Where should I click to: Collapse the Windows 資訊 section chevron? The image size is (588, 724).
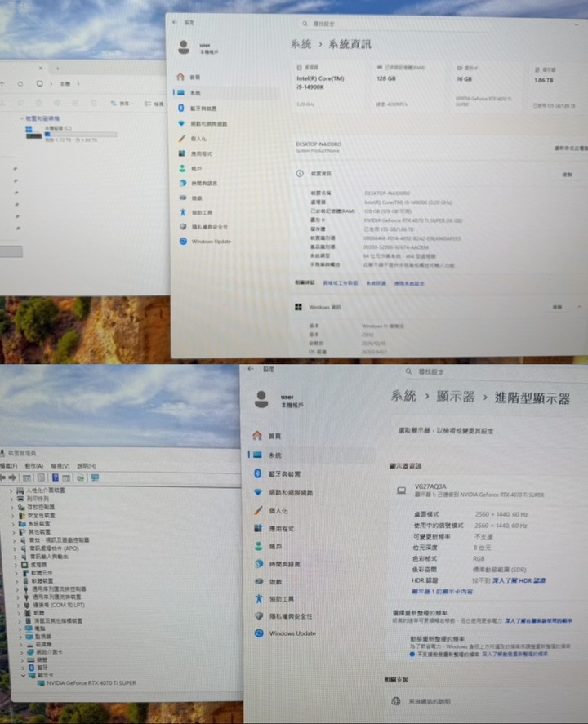pyautogui.click(x=579, y=307)
